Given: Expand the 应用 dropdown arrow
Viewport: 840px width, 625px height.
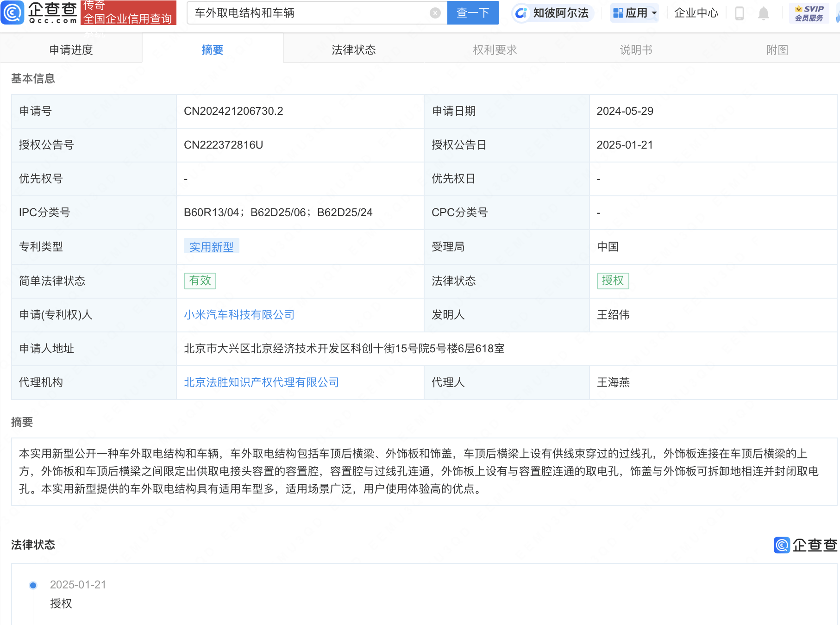Looking at the screenshot, I should tap(654, 13).
